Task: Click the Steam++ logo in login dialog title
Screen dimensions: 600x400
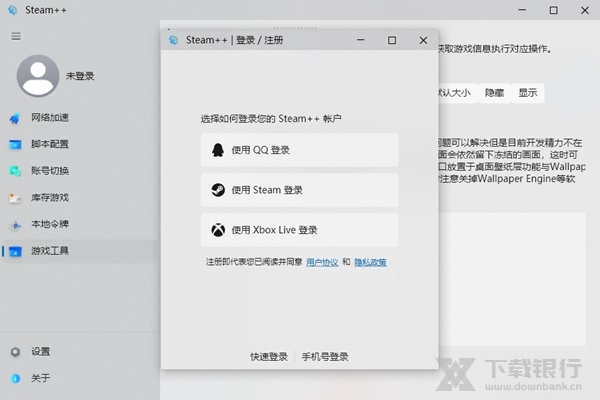Action: click(174, 40)
